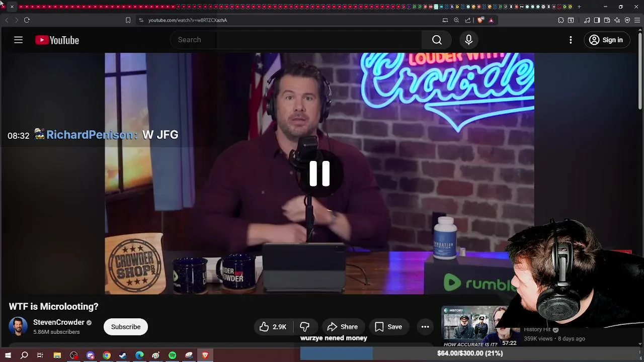Pause the video using center overlay
Viewport: 644px width, 362px height.
[319, 173]
